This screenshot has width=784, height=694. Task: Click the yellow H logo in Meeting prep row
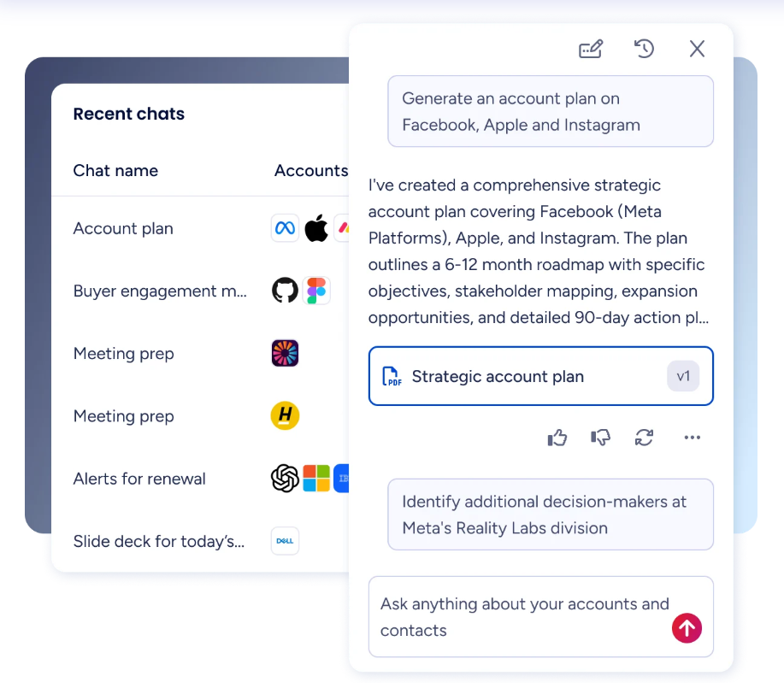coord(285,415)
